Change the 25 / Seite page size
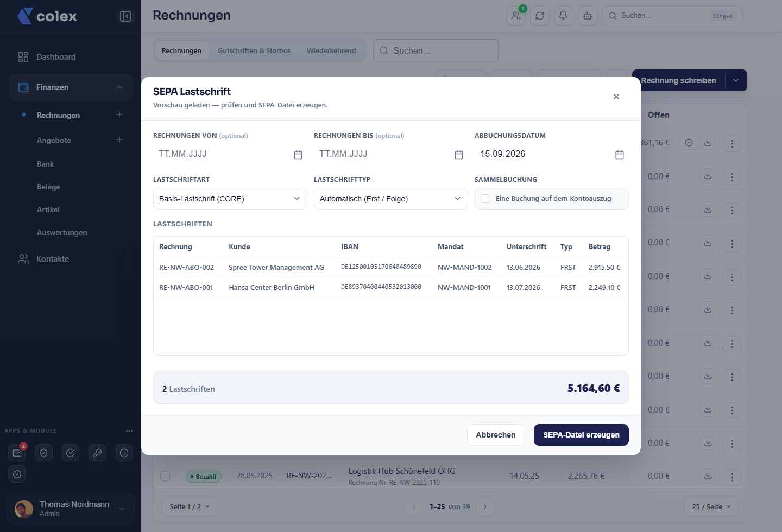 click(711, 506)
